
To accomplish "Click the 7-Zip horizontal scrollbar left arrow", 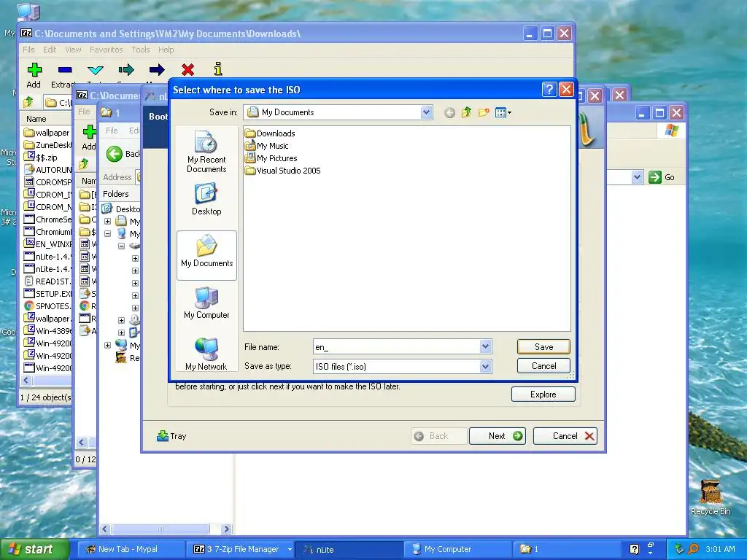I will click(x=26, y=380).
